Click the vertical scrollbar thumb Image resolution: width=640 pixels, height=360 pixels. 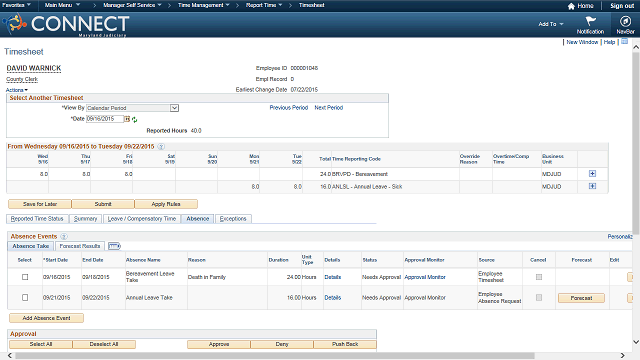[636, 143]
